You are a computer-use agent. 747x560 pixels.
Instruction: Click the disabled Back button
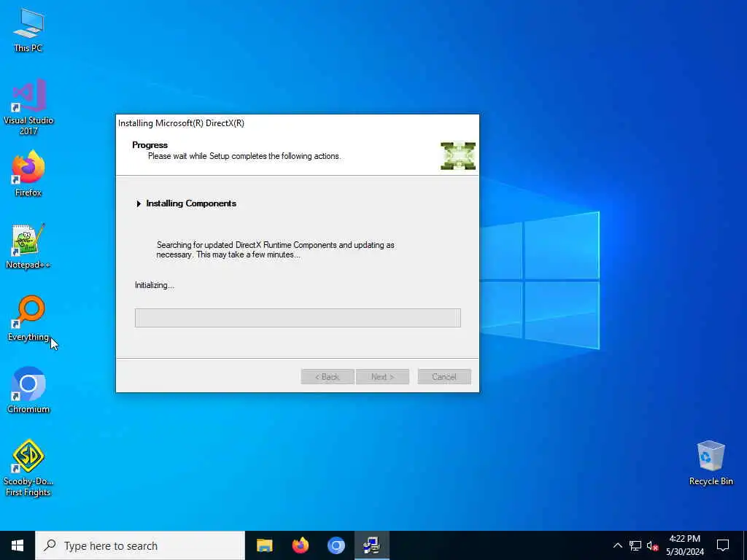click(328, 377)
